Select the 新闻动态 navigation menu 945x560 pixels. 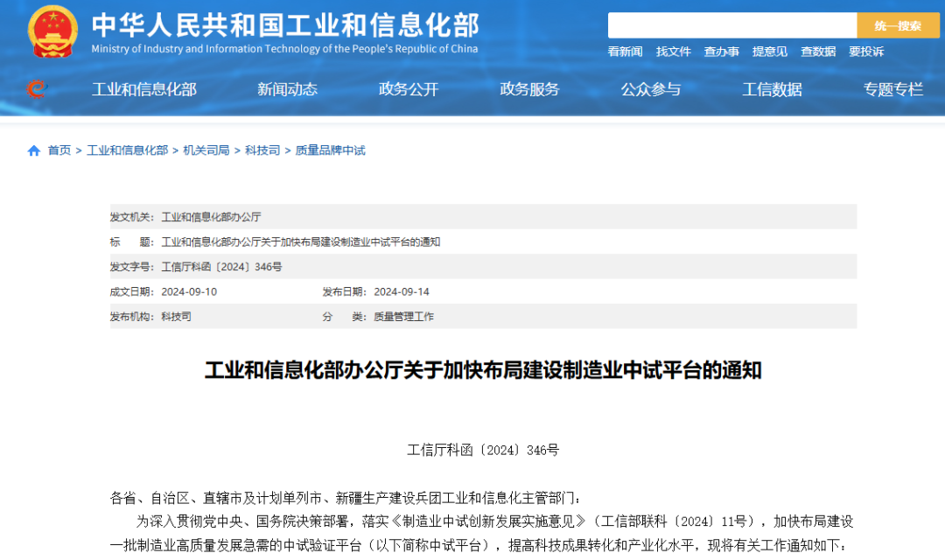coord(287,89)
